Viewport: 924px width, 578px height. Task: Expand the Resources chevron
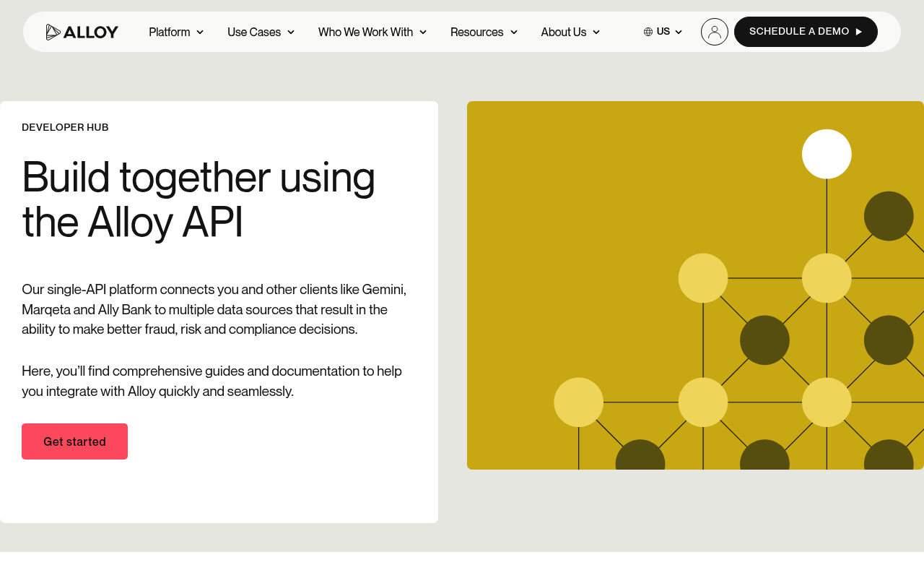(x=514, y=32)
